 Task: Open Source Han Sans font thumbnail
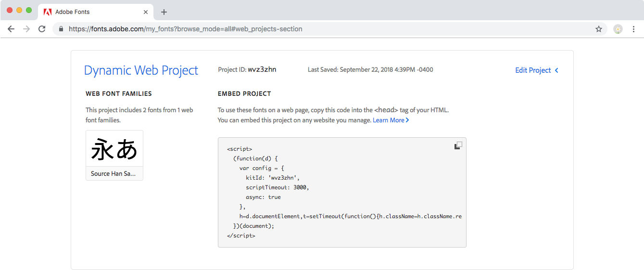tap(114, 148)
